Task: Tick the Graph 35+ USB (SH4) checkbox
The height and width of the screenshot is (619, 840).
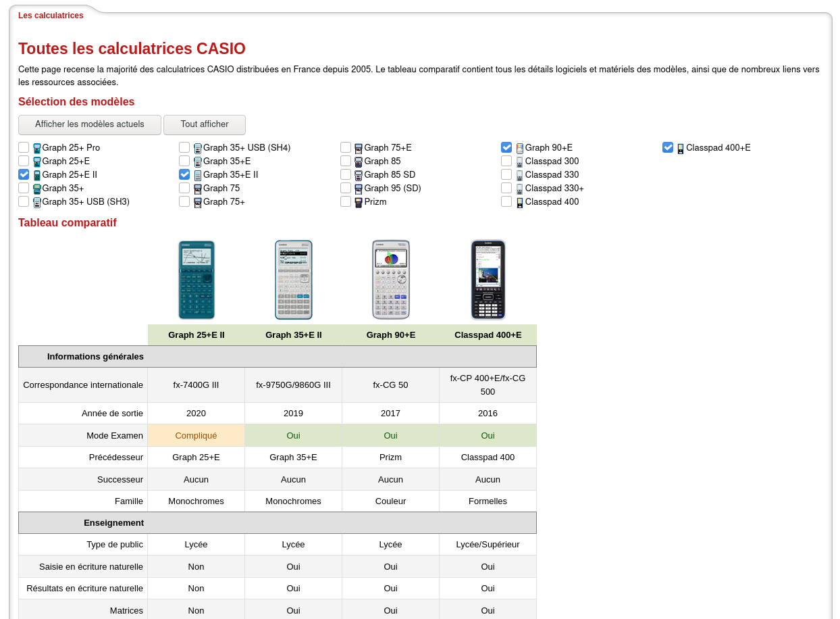Action: pos(184,147)
